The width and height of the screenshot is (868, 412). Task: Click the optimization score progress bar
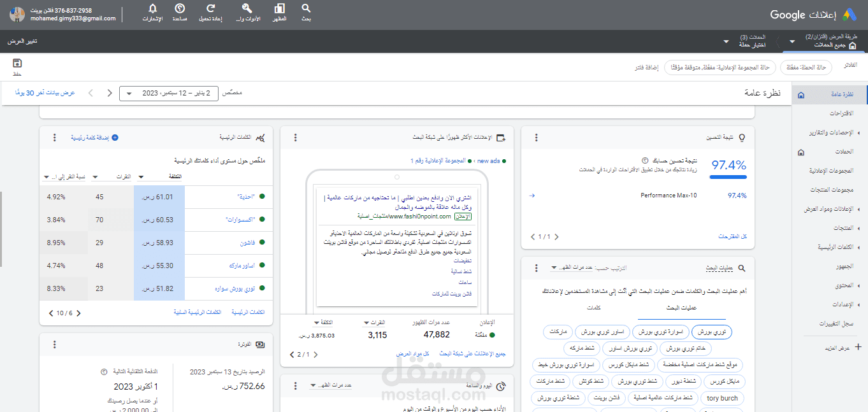pos(728,177)
